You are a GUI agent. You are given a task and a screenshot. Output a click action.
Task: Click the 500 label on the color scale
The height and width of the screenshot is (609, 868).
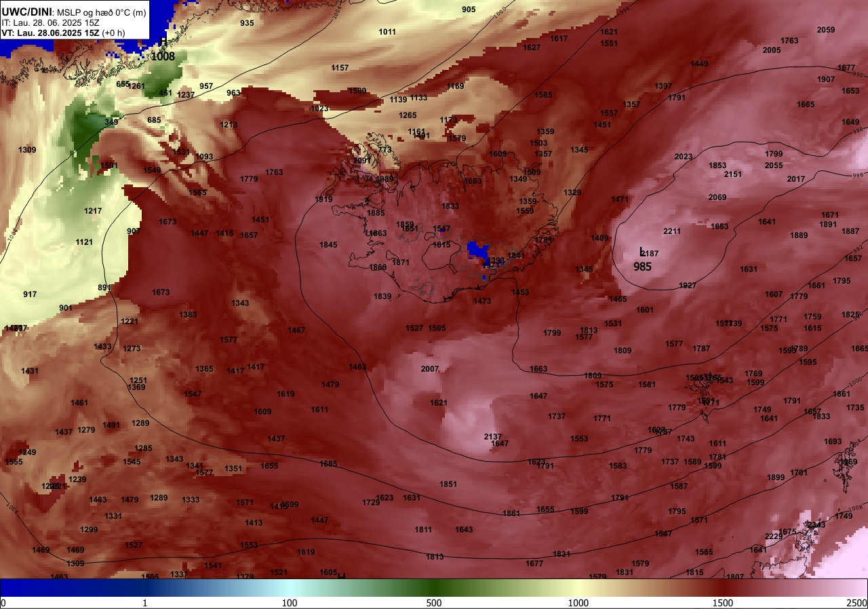tap(434, 603)
